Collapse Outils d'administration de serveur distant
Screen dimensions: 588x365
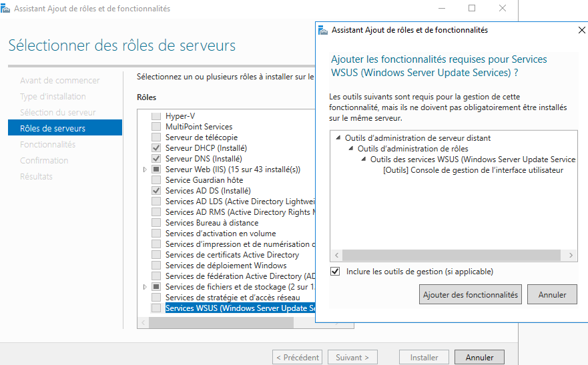coord(339,138)
